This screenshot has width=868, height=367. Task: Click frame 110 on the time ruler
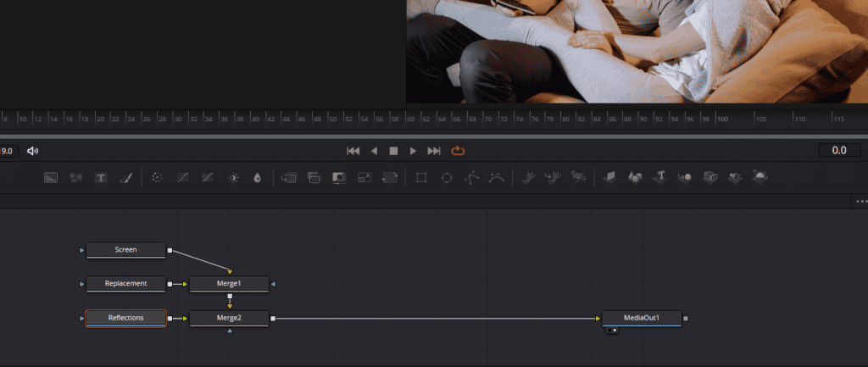tap(800, 119)
